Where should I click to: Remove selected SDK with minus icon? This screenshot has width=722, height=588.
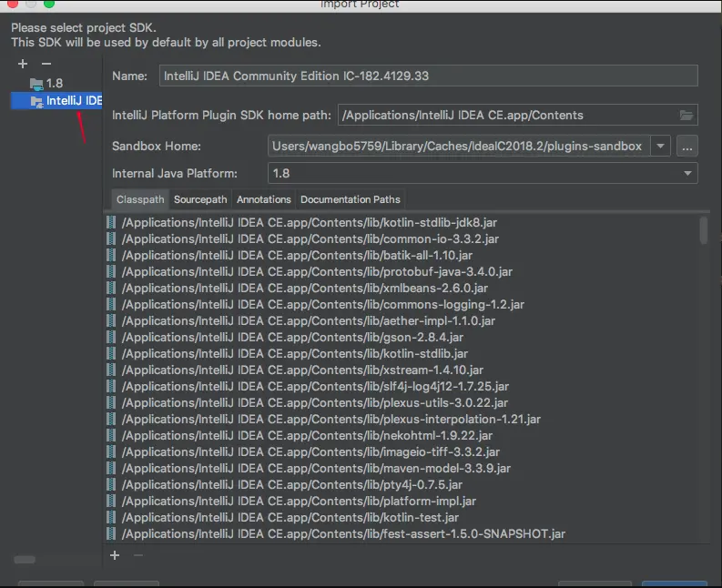46,64
